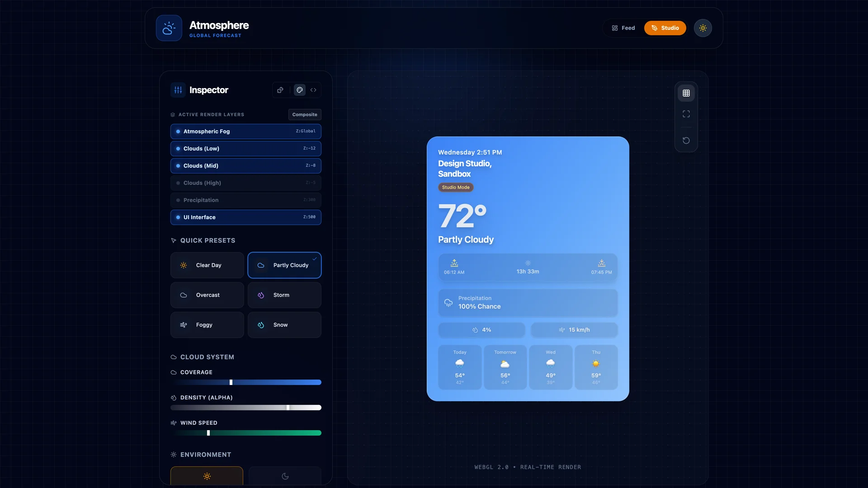Click the Inspector sliders icon
This screenshot has width=868, height=488.
tap(178, 90)
